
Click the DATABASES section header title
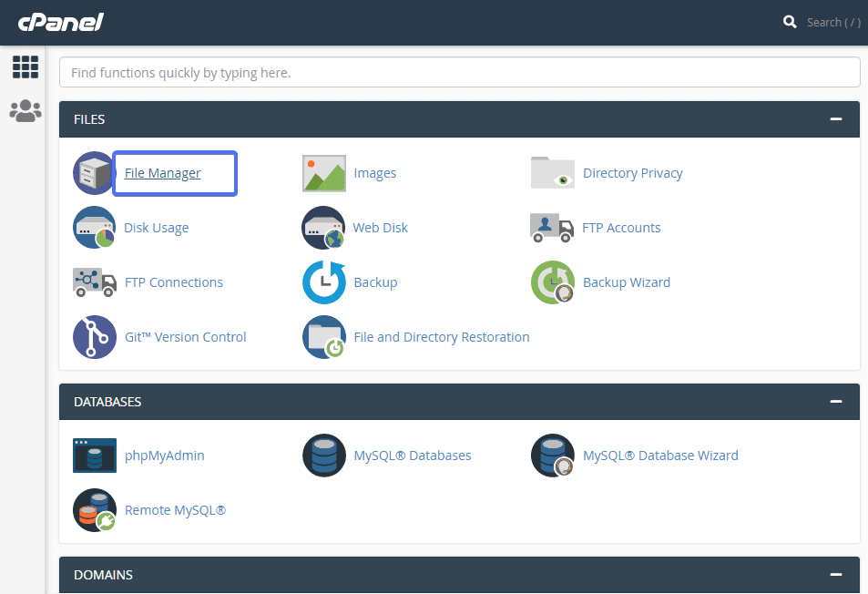point(107,402)
